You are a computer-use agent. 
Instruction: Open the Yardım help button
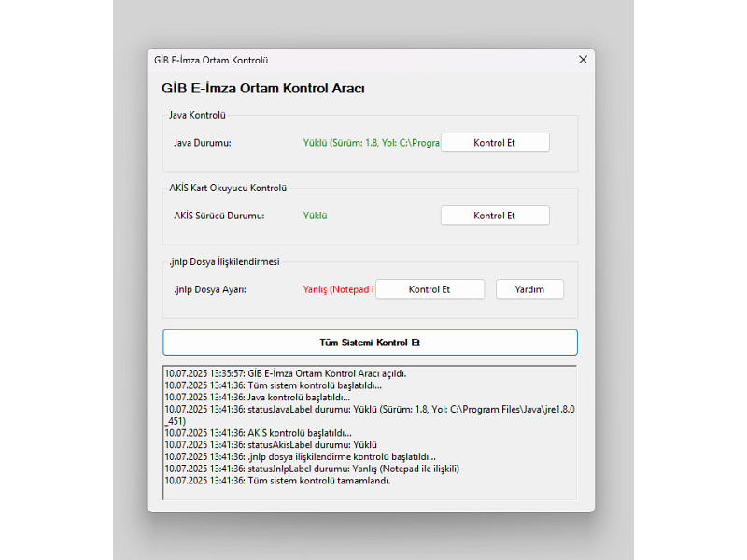[x=529, y=289]
